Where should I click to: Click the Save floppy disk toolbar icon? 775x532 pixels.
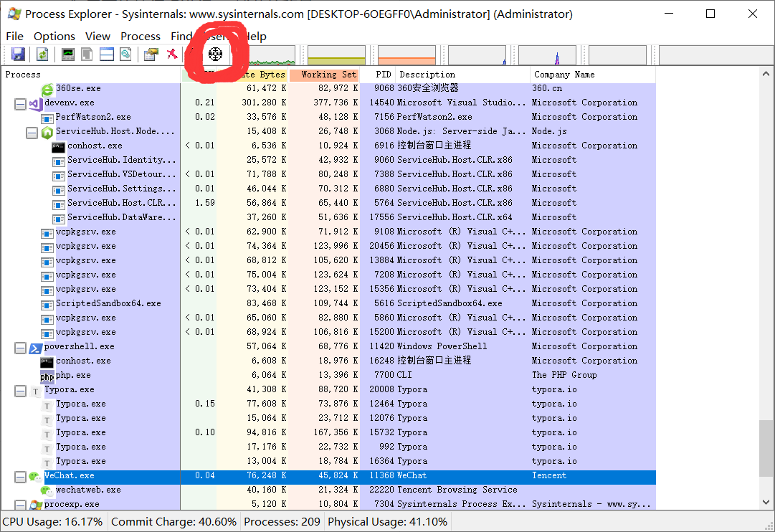coord(19,54)
